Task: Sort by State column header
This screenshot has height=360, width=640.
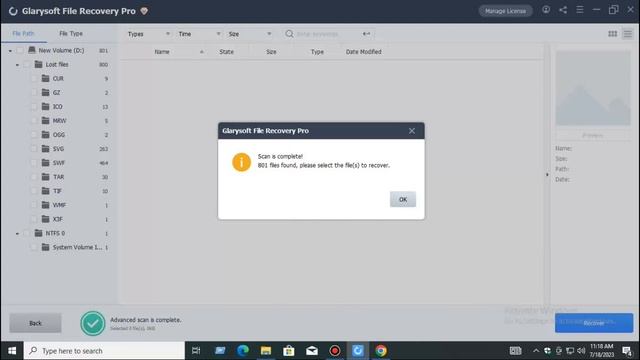Action: (227, 52)
